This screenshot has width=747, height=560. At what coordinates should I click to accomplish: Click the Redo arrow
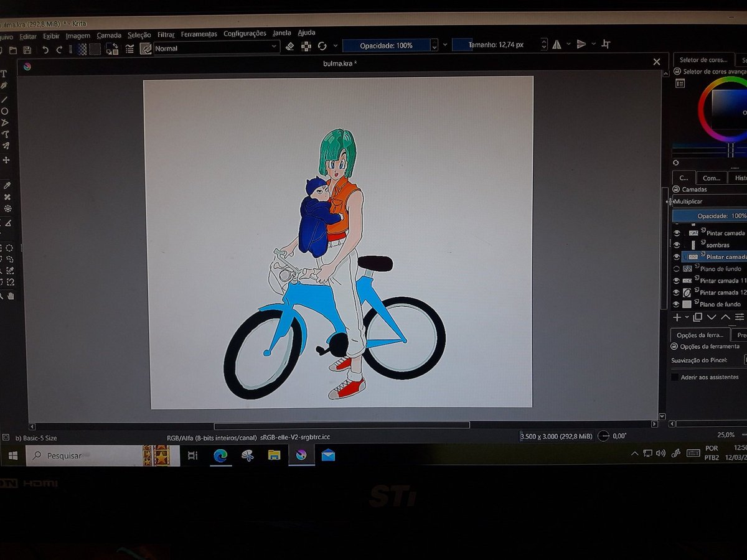tap(59, 50)
